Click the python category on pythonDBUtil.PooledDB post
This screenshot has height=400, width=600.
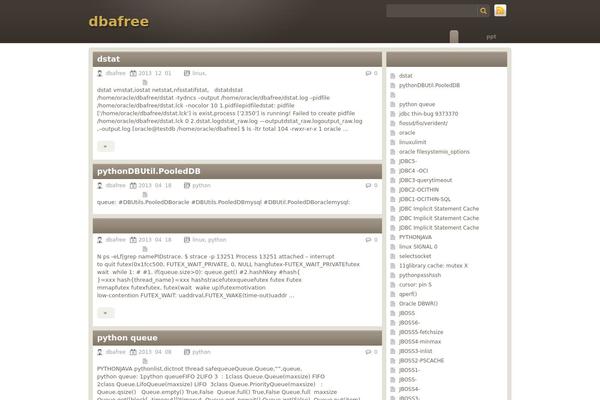[201, 185]
